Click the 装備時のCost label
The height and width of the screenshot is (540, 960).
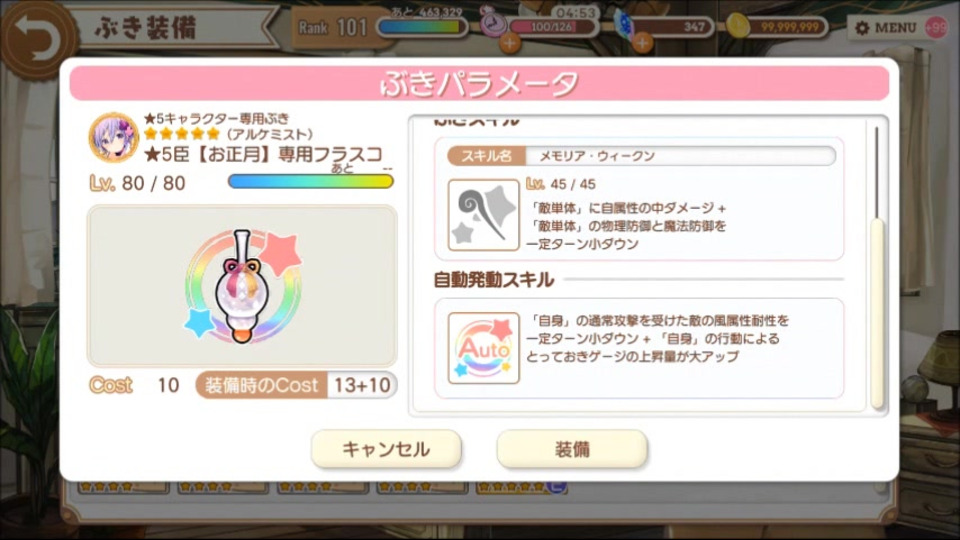tap(261, 385)
